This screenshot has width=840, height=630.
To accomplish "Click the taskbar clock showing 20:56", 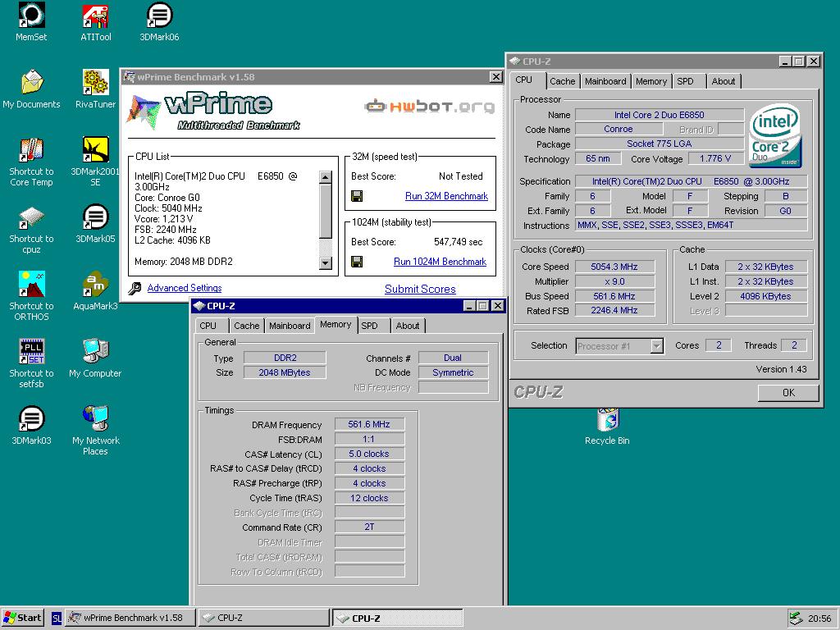I will click(x=819, y=619).
